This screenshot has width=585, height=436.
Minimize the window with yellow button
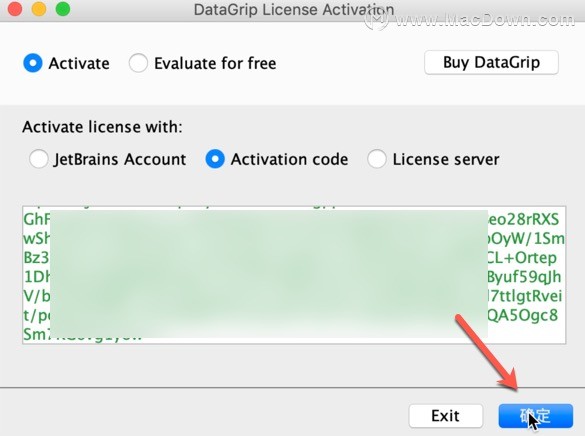(39, 9)
